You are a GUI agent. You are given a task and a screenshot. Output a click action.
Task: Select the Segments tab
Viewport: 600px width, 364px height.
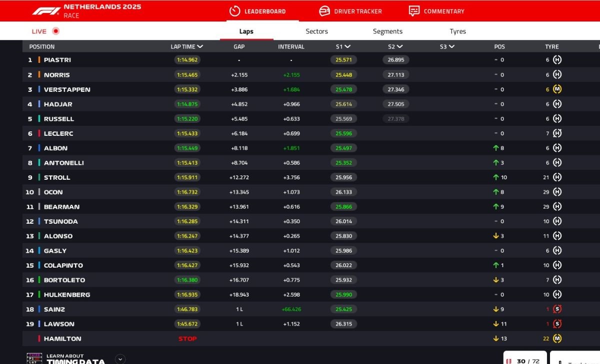pyautogui.click(x=387, y=31)
